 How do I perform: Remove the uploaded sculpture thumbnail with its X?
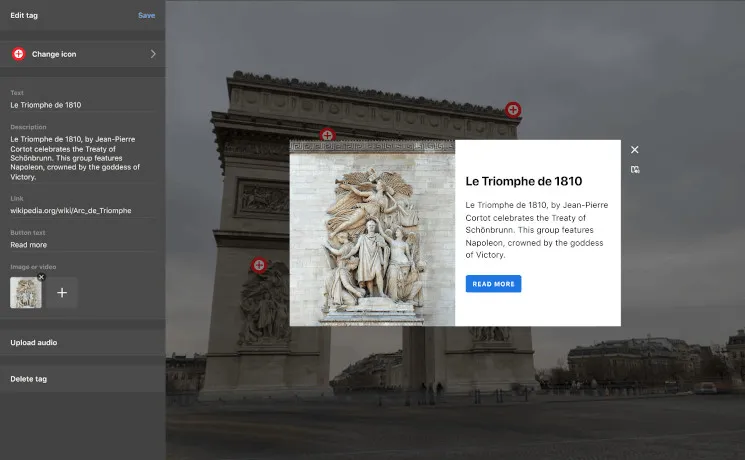(42, 277)
